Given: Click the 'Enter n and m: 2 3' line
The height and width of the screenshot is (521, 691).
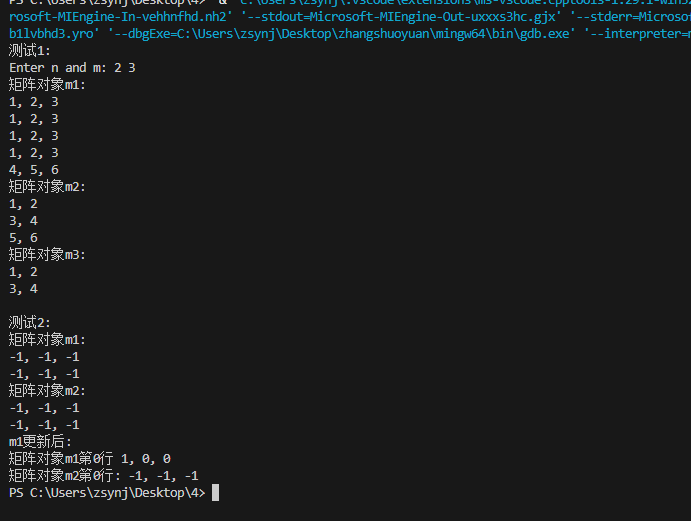Looking at the screenshot, I should point(72,68).
